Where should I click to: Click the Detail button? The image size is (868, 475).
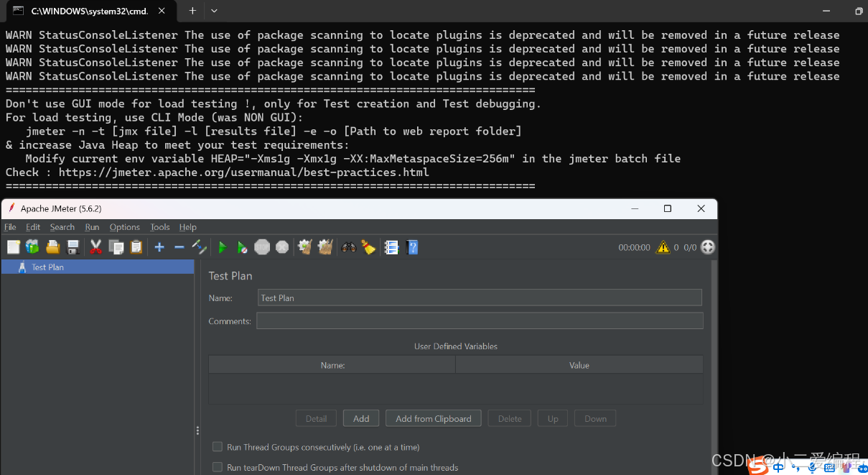pyautogui.click(x=316, y=418)
